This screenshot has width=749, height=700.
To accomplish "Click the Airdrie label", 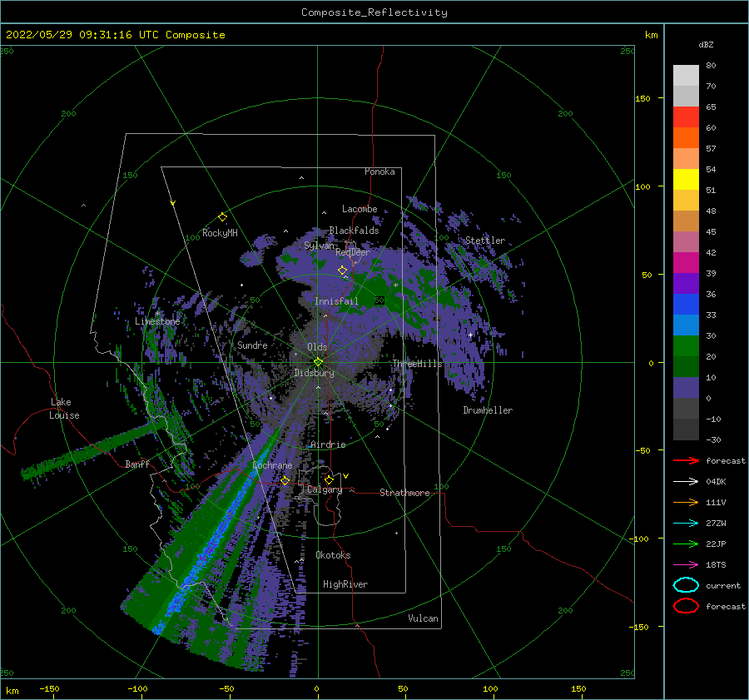I will 328,444.
